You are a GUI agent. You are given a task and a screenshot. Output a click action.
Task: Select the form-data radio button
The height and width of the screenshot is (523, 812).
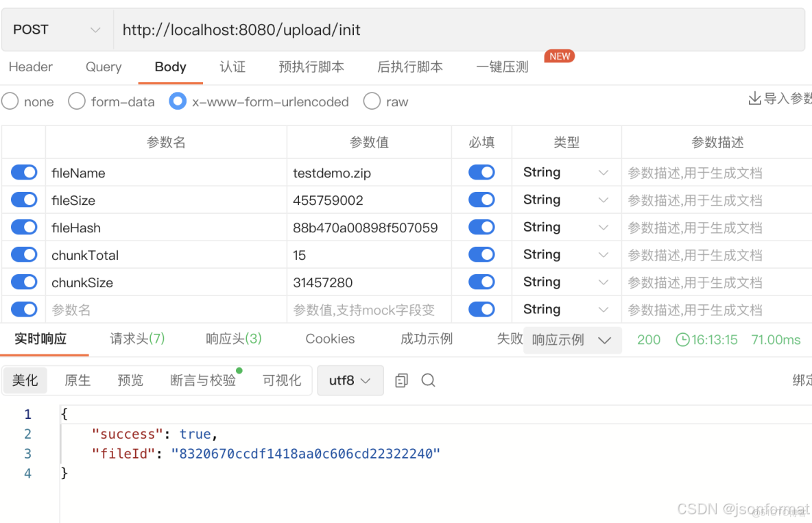click(x=76, y=101)
